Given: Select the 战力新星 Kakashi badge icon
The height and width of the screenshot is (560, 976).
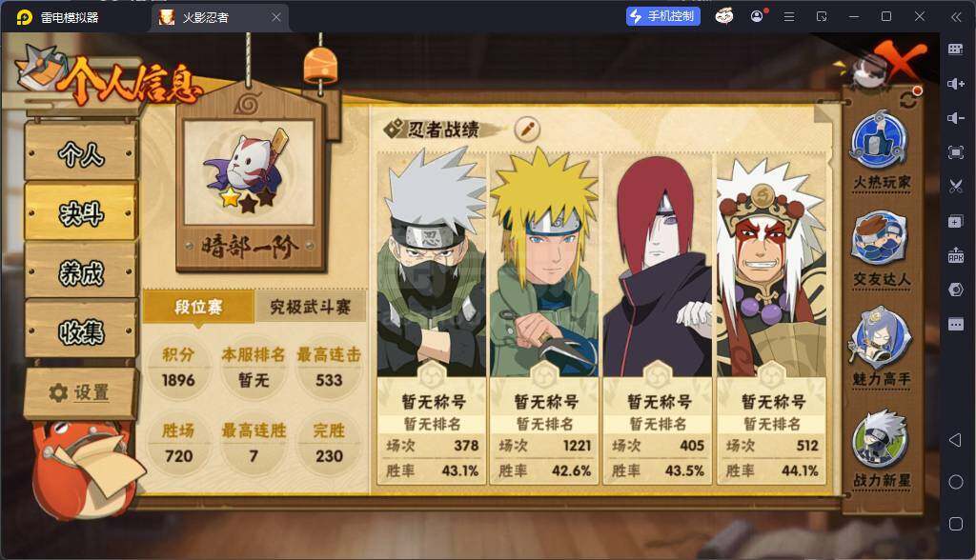Looking at the screenshot, I should pos(880,439).
